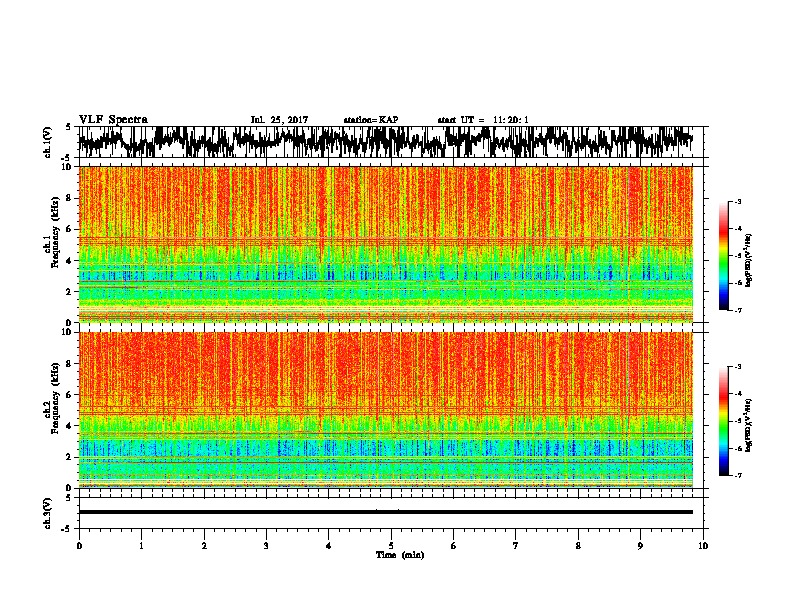
Task: Click inside the ch.2 spectrogram panel
Action: (x=386, y=410)
